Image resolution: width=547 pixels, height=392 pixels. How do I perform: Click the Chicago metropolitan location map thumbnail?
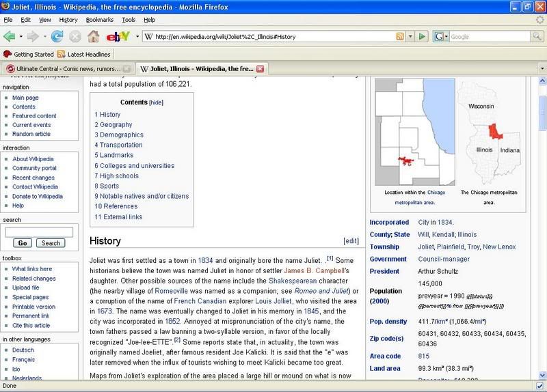pos(415,132)
